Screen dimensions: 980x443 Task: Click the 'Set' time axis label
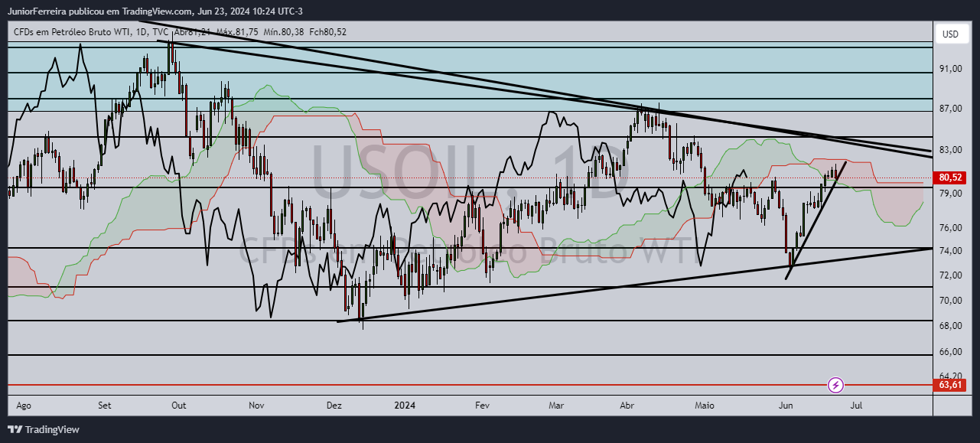(105, 406)
